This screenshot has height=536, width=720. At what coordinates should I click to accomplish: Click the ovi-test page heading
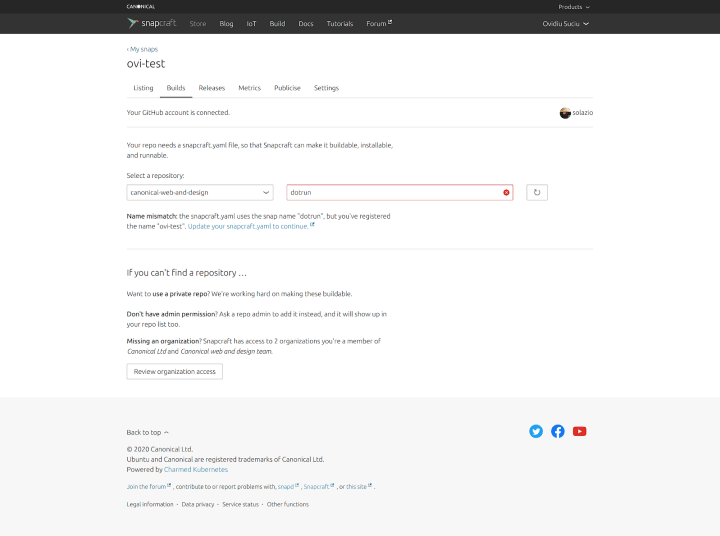coord(146,64)
